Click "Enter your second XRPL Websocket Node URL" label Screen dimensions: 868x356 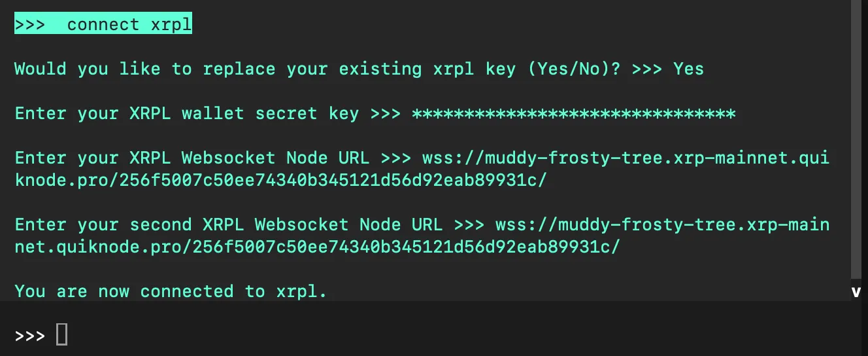pos(229,224)
